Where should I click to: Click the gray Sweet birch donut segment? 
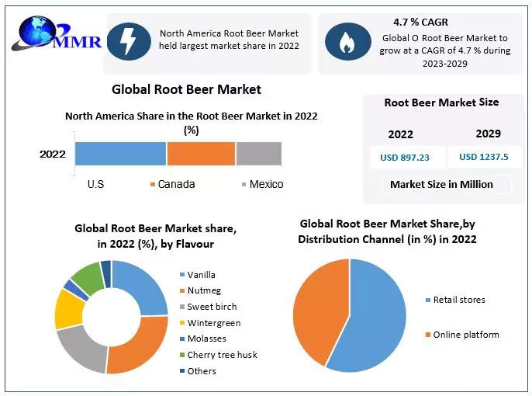pyautogui.click(x=79, y=346)
